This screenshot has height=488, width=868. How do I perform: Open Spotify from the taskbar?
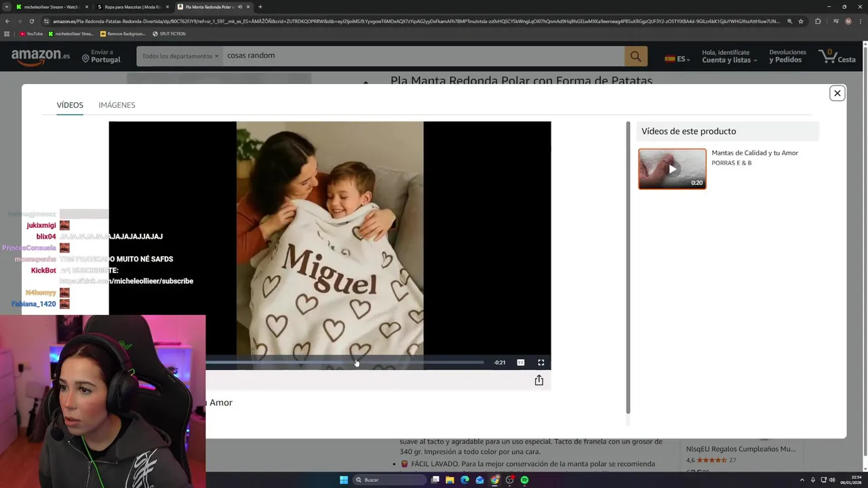click(524, 480)
